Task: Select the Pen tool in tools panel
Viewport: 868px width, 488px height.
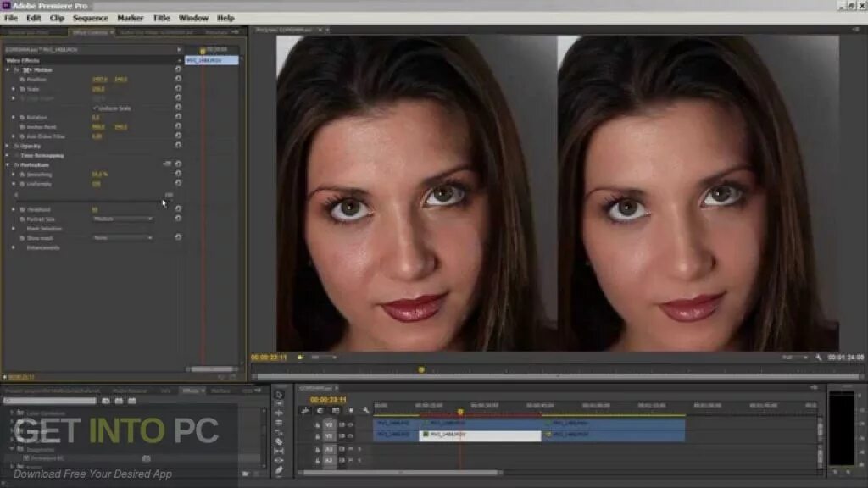Action: coord(279,469)
